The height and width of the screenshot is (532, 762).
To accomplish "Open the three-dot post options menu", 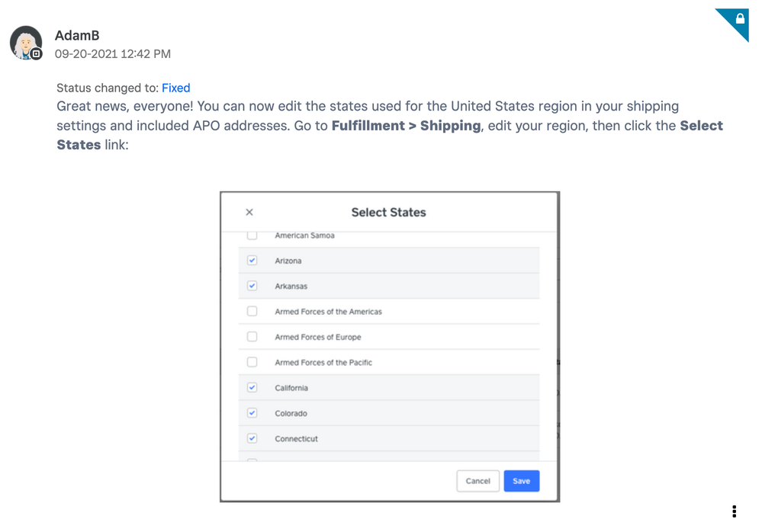I will pos(734,511).
